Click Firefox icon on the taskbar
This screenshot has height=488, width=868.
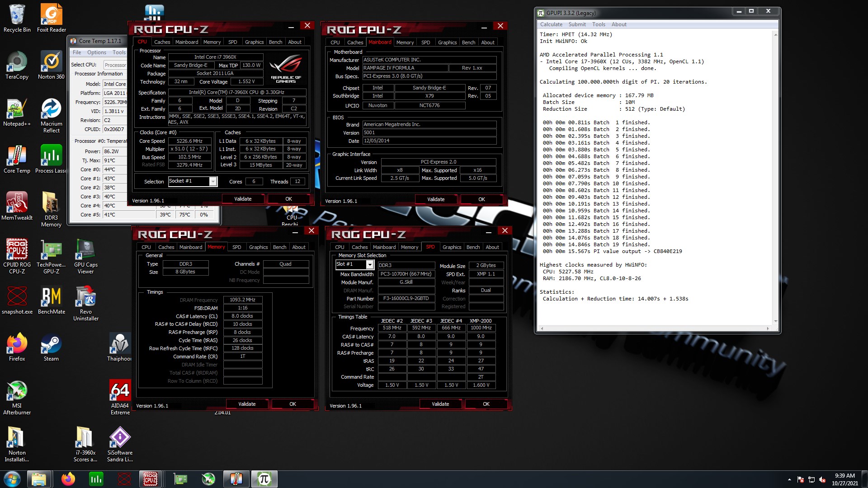click(68, 479)
